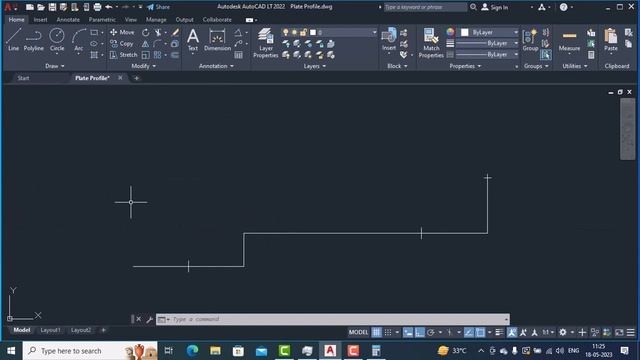Switch to Layout1 tab
This screenshot has width=640, height=360.
coord(50,330)
